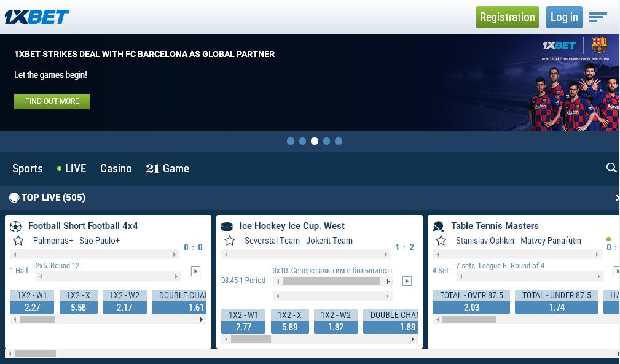This screenshot has height=364, width=620.
Task: Favorite the Palmeiras+ - Sao Paulo+ match star
Action: 18,241
